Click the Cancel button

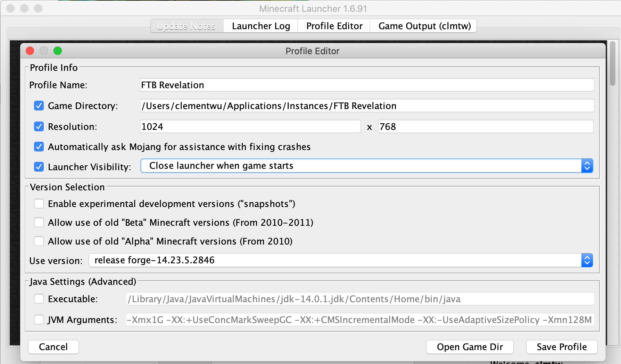pos(53,347)
